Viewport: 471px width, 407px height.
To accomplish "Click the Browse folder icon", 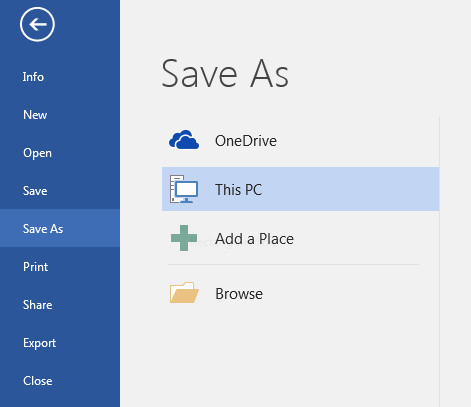I will 184,293.
